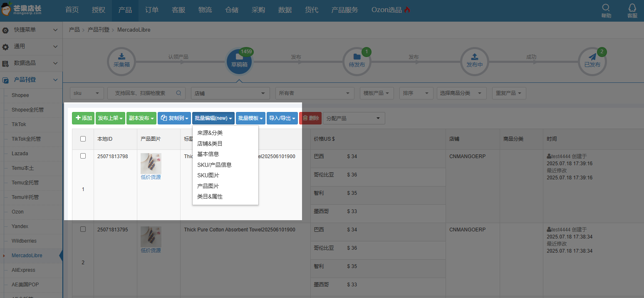Click the 发布上架 button

111,118
